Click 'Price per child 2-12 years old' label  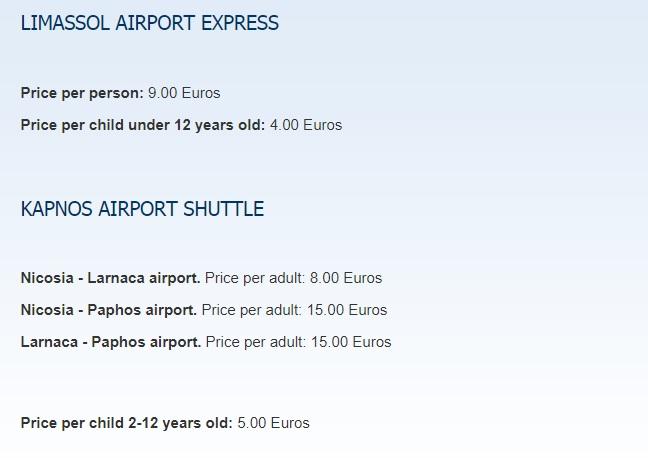point(126,423)
